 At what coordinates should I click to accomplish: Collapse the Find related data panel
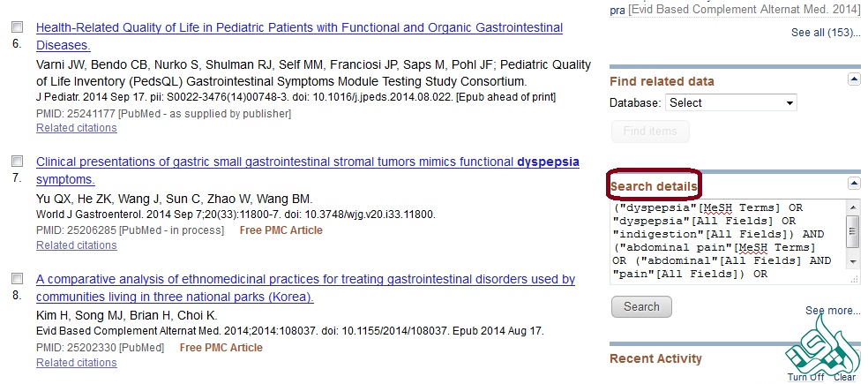(853, 79)
